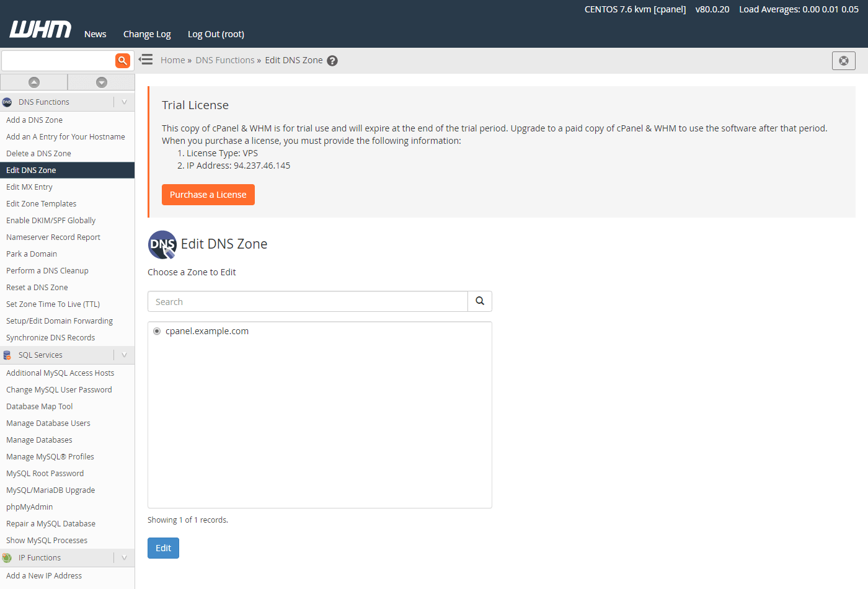Click the sidebar scroll-up arrow icon

click(x=34, y=82)
